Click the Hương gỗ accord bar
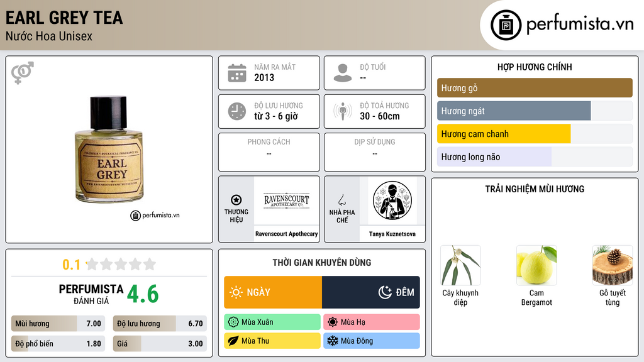This screenshot has width=644, height=362. [535, 88]
